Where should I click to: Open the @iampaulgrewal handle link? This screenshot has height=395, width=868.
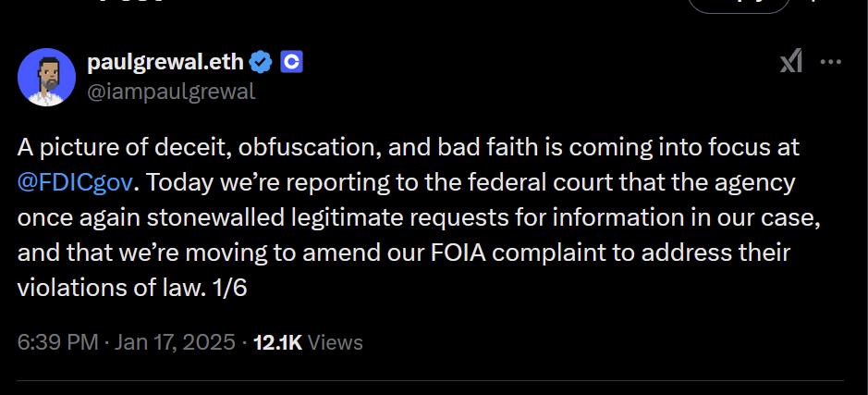171,91
